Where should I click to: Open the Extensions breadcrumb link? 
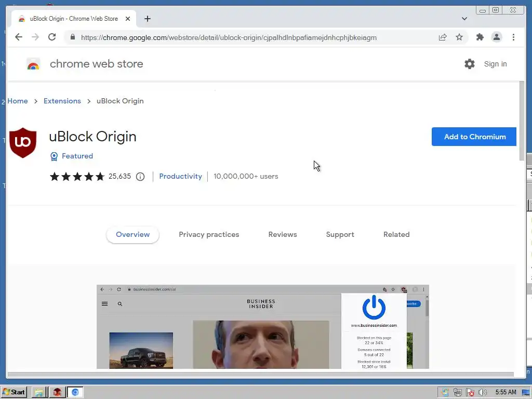tap(62, 101)
